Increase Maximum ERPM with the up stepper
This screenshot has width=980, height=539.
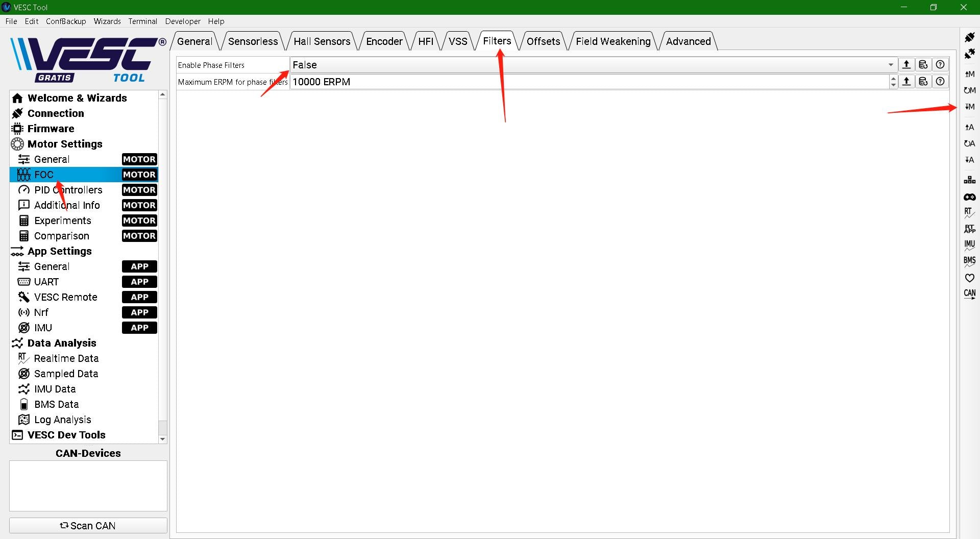[x=893, y=78]
